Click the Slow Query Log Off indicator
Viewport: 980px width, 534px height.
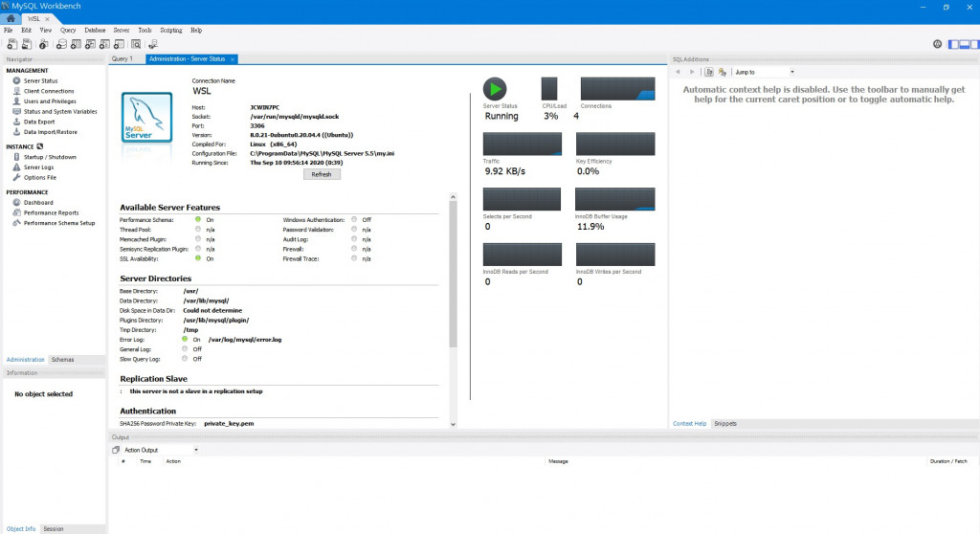(185, 359)
